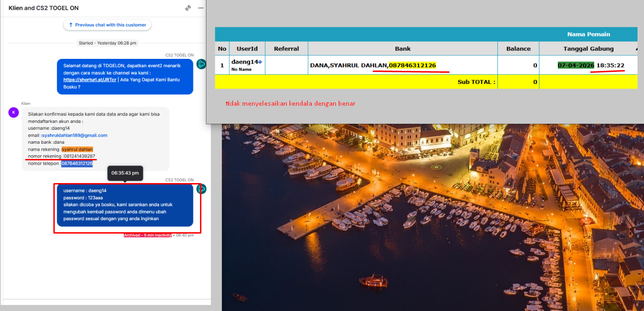
Task: Click the Klien sender label
Action: click(26, 103)
